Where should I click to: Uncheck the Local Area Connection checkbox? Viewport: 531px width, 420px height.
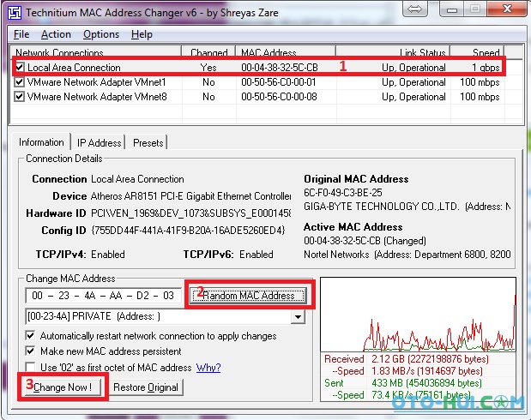(20, 67)
